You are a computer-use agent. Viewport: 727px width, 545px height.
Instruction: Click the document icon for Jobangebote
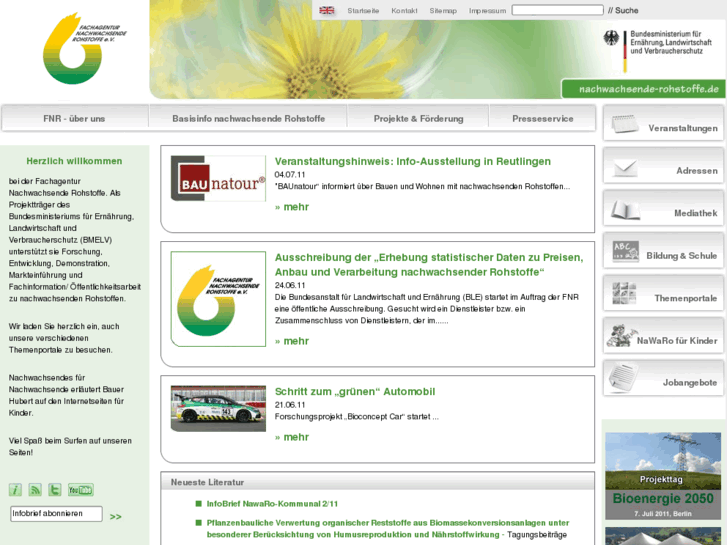[623, 377]
